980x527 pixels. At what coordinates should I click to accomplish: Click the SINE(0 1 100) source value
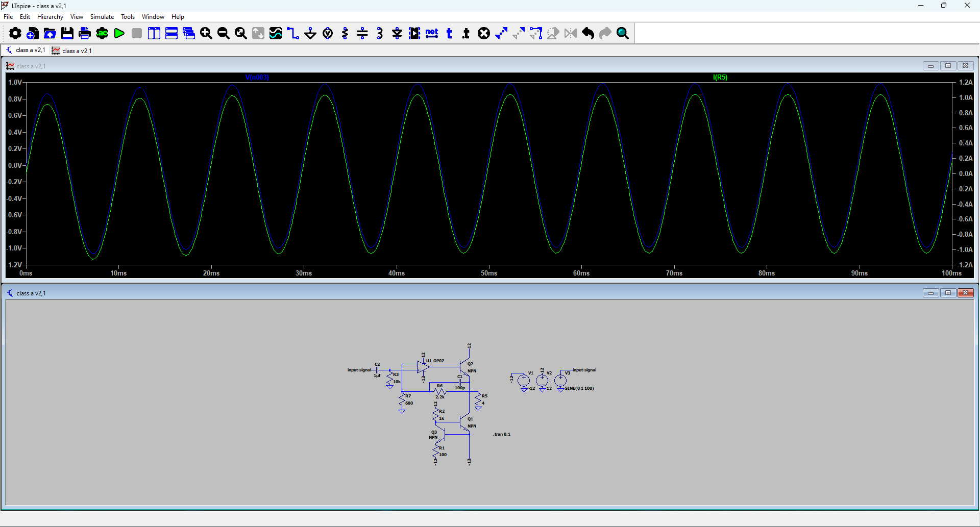click(x=579, y=388)
